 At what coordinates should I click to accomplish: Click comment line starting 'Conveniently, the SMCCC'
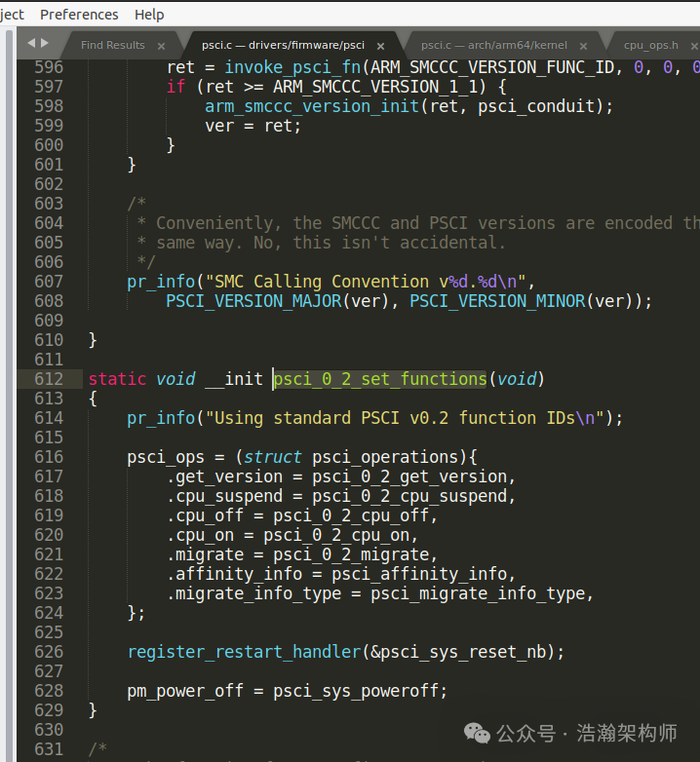click(418, 223)
